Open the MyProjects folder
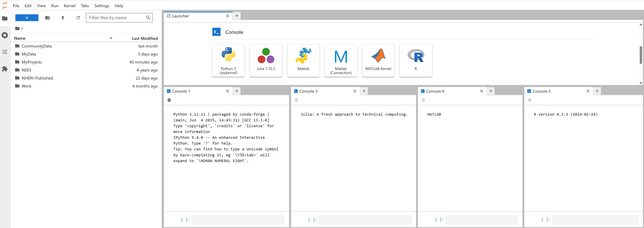This screenshot has width=644, height=228. 32,62
